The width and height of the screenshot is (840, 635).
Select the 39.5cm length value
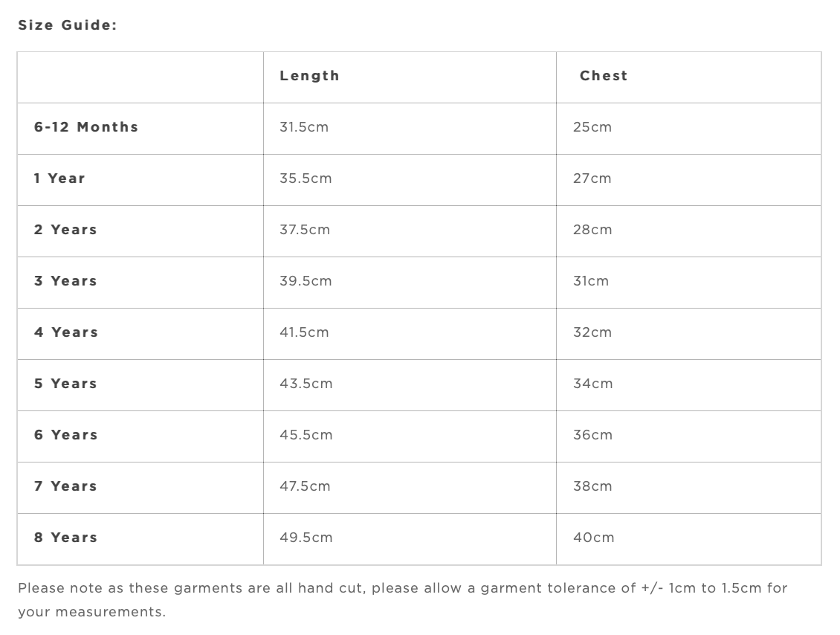pos(306,281)
